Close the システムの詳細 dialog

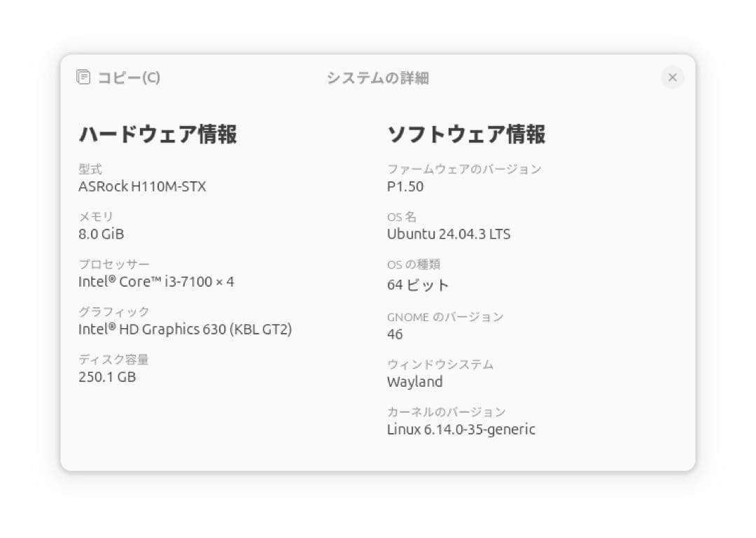(673, 78)
